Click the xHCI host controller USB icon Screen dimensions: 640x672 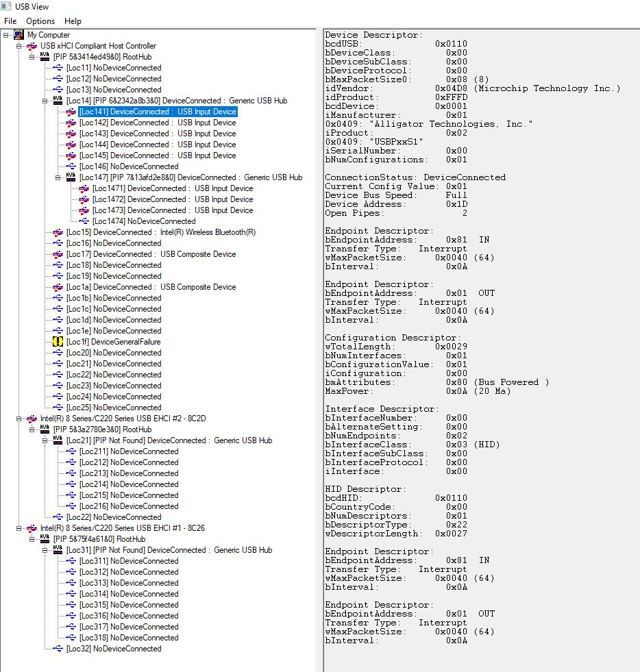32,46
